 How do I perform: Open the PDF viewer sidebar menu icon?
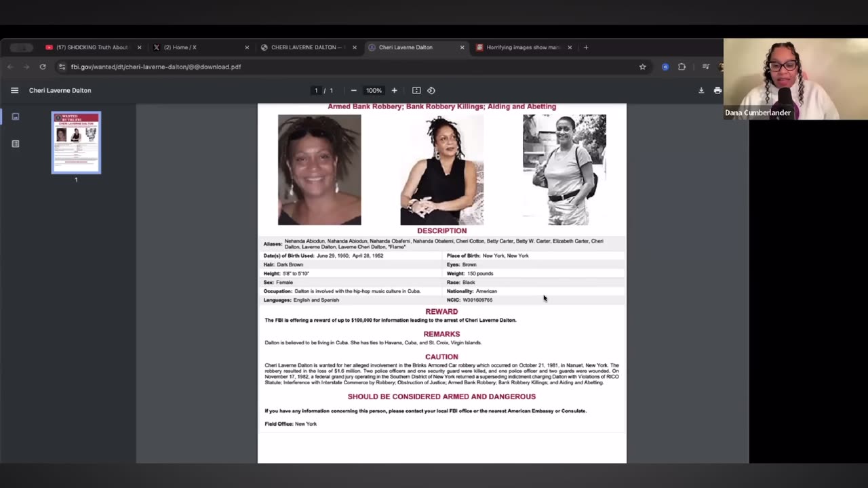pyautogui.click(x=14, y=90)
